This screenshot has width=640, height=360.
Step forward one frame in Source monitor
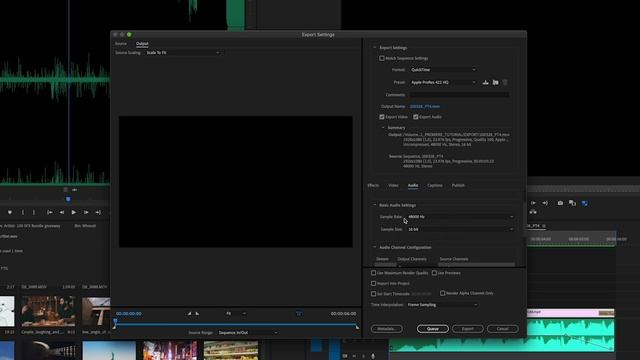[86, 212]
